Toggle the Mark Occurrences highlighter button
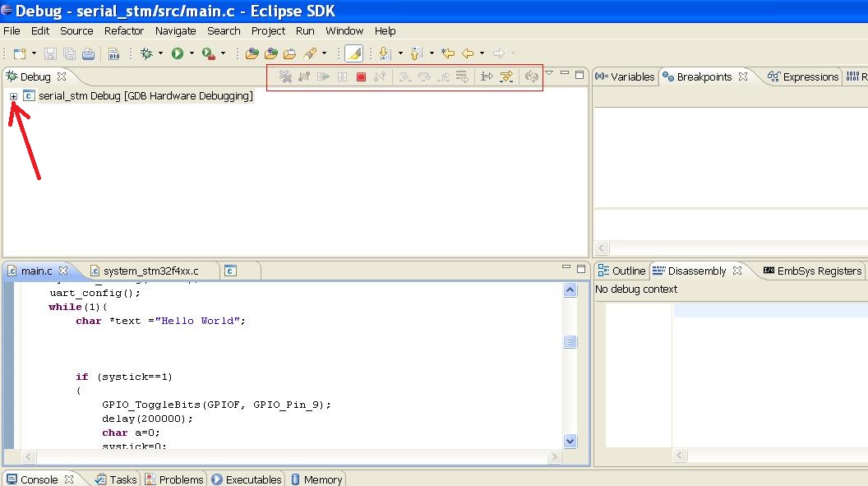This screenshot has height=486, width=868. (353, 53)
